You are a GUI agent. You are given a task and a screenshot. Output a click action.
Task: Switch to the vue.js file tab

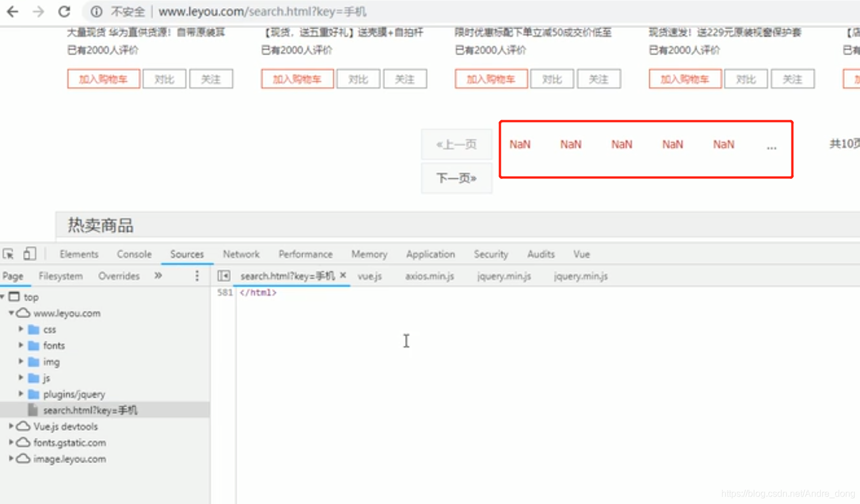point(370,276)
